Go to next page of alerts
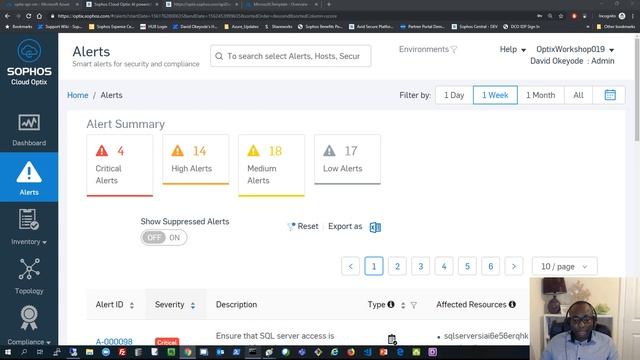The image size is (640, 360). pyautogui.click(x=514, y=266)
